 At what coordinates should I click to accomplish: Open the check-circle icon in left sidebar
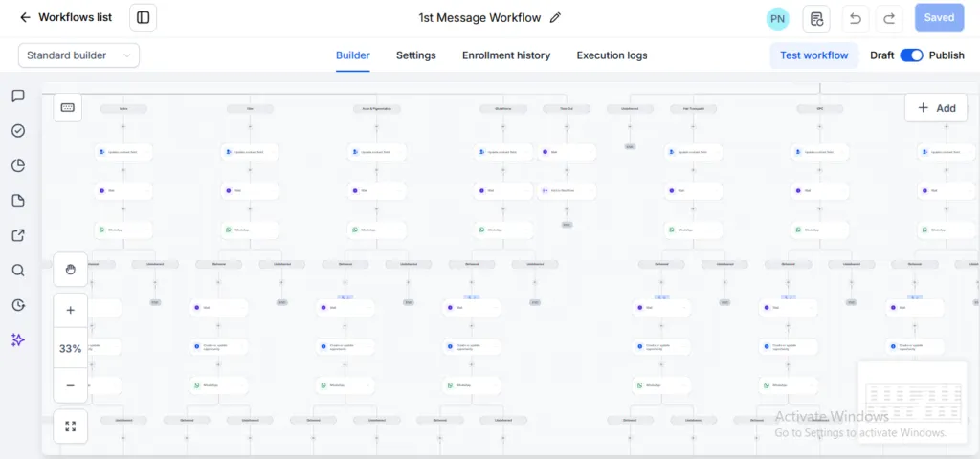pyautogui.click(x=18, y=130)
